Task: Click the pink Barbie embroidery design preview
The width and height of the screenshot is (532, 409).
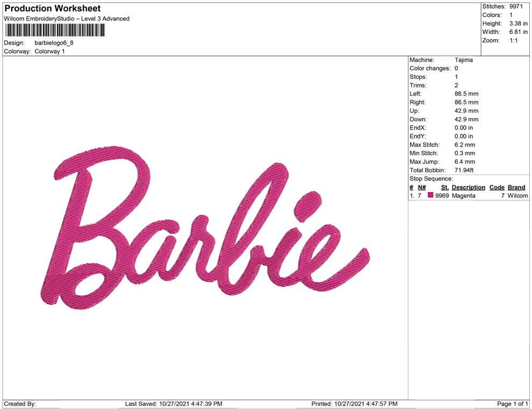Action: click(206, 228)
